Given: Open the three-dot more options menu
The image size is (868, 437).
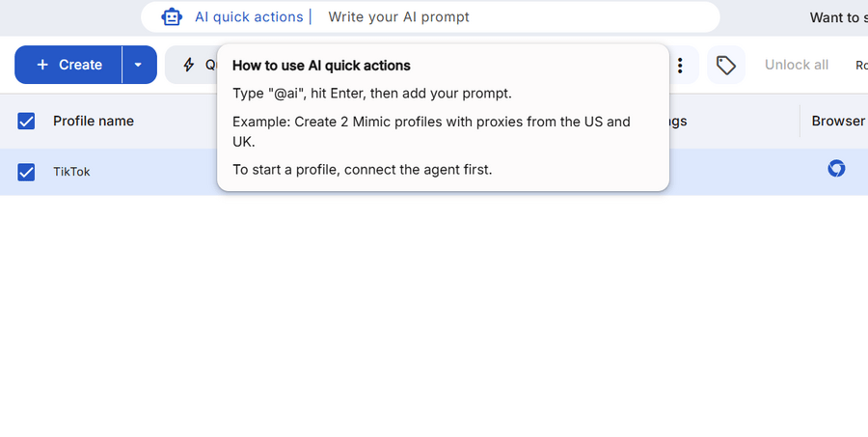Looking at the screenshot, I should pyautogui.click(x=680, y=65).
